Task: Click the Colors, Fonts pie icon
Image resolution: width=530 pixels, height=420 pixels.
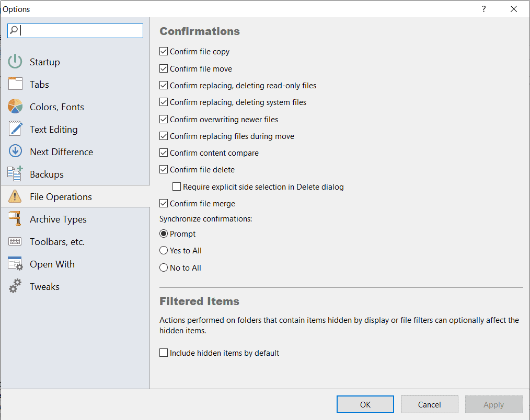Action: pos(15,107)
